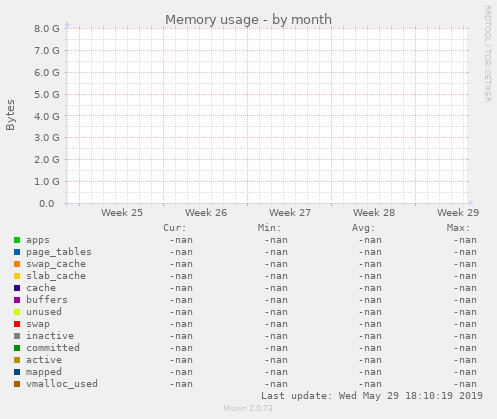Click the 'Avg:' column header
497x419 pixels.
pos(363,228)
